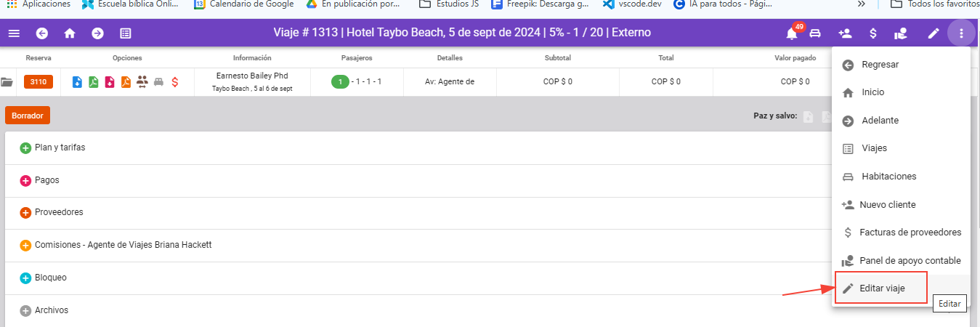Click the red dollar icon in Opciones
This screenshot has height=327, width=980.
[x=175, y=82]
